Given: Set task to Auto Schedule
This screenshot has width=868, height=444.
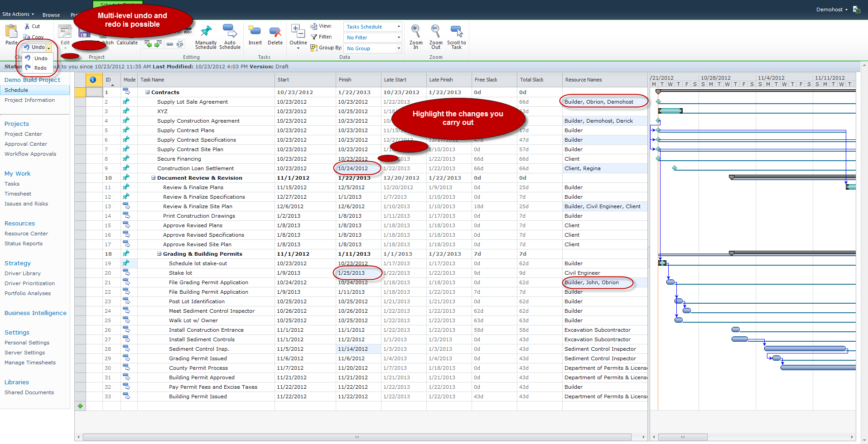Looking at the screenshot, I should pyautogui.click(x=230, y=37).
